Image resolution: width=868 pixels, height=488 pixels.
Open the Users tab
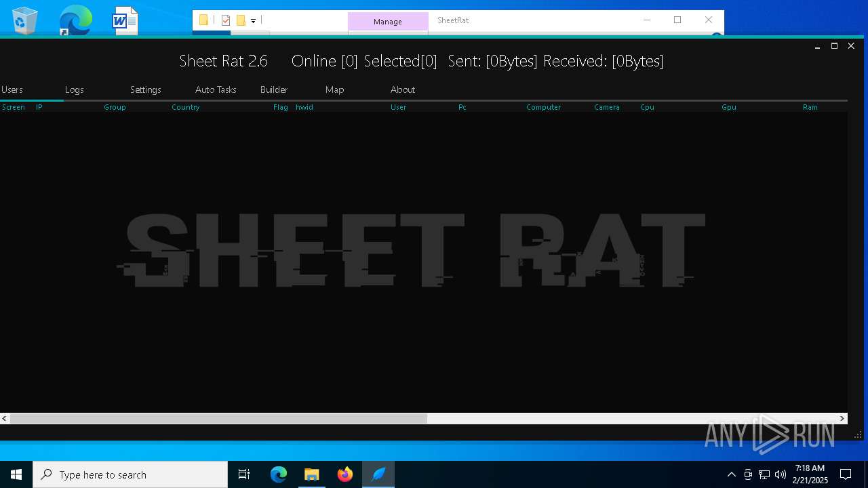coord(12,89)
